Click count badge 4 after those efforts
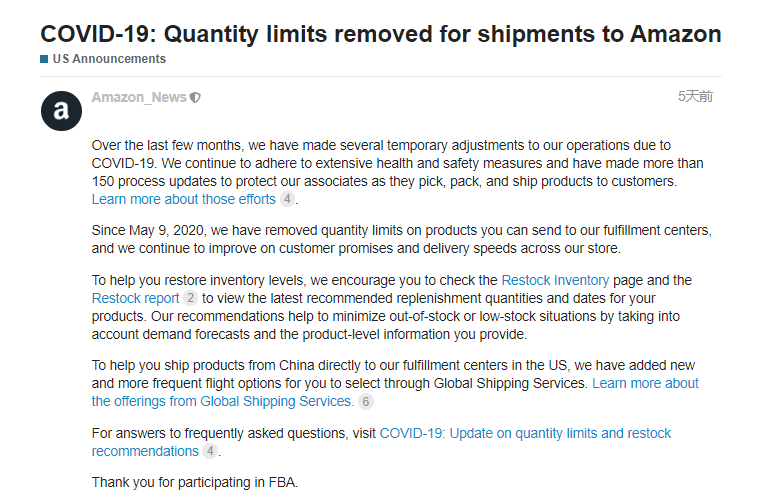Screen dimensions: 776x502 click(287, 199)
